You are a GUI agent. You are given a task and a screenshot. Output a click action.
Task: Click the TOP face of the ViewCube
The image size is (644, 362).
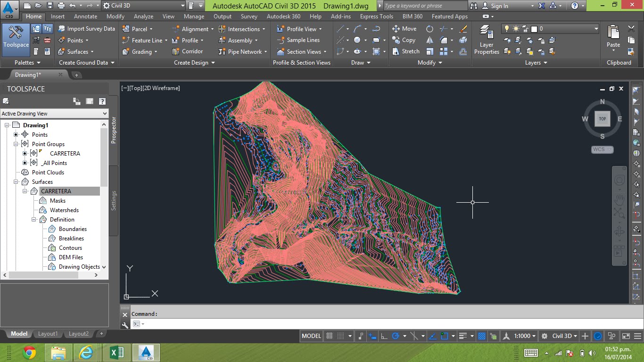[602, 119]
